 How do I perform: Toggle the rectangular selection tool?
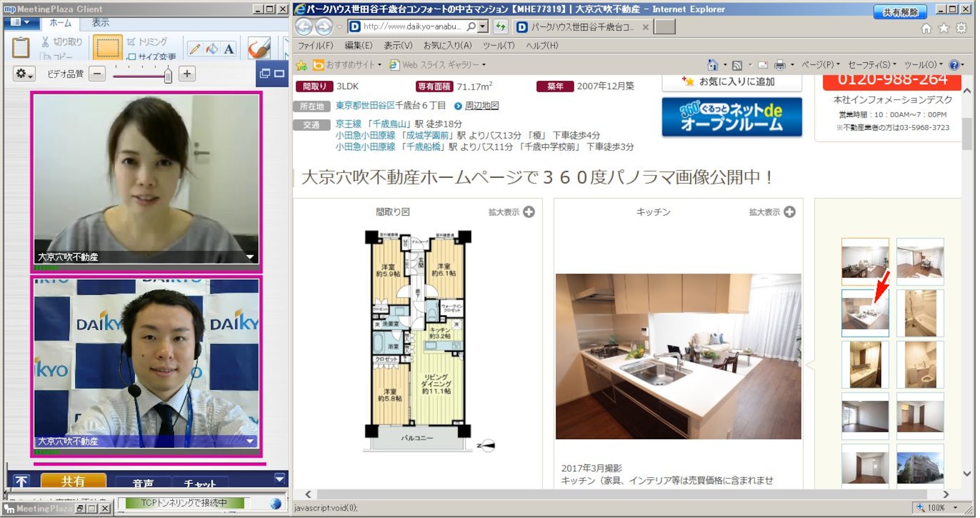point(107,47)
